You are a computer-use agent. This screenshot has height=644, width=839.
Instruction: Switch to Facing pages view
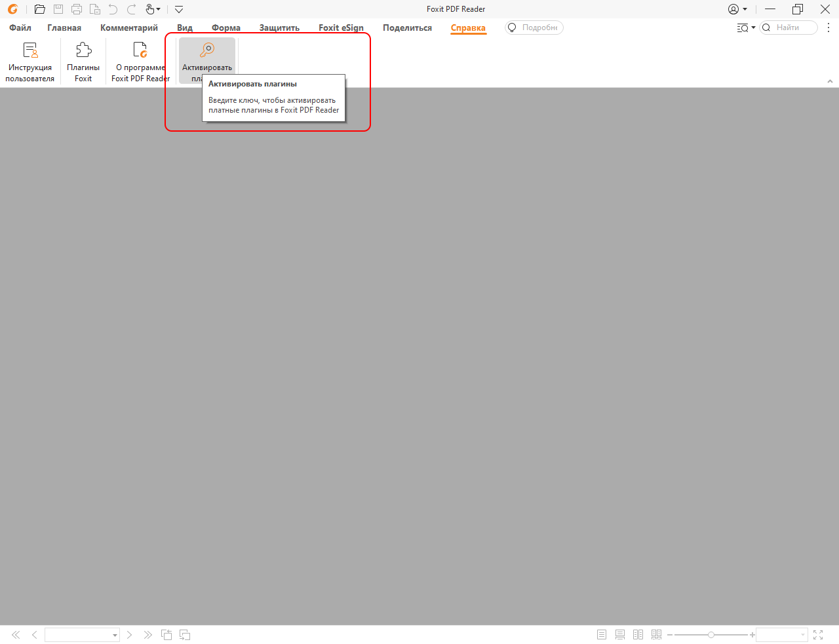tap(638, 635)
